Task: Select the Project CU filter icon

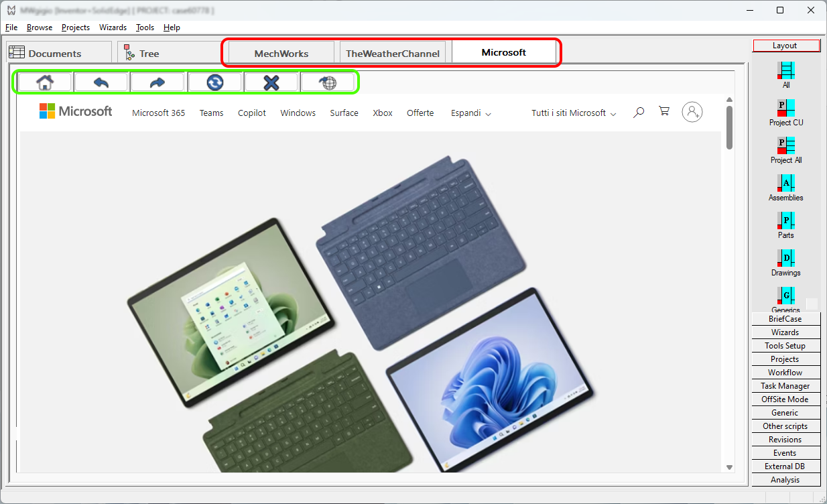Action: (786, 108)
